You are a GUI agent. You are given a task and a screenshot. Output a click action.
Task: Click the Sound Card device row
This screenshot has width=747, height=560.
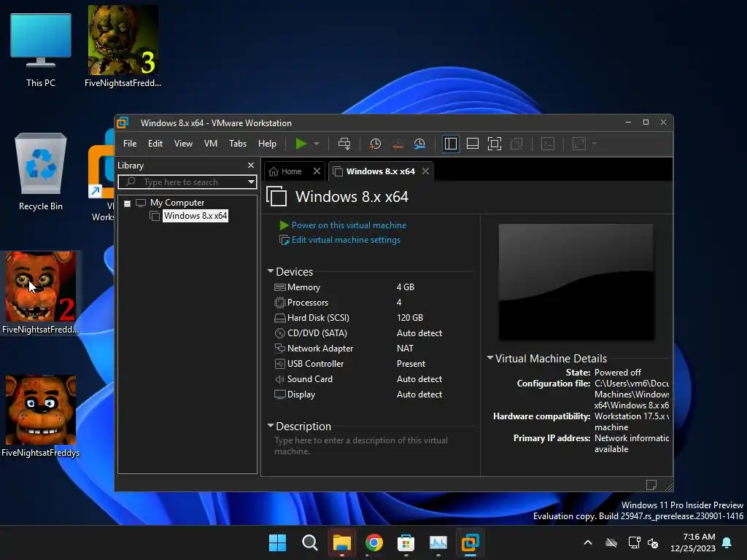click(360, 379)
